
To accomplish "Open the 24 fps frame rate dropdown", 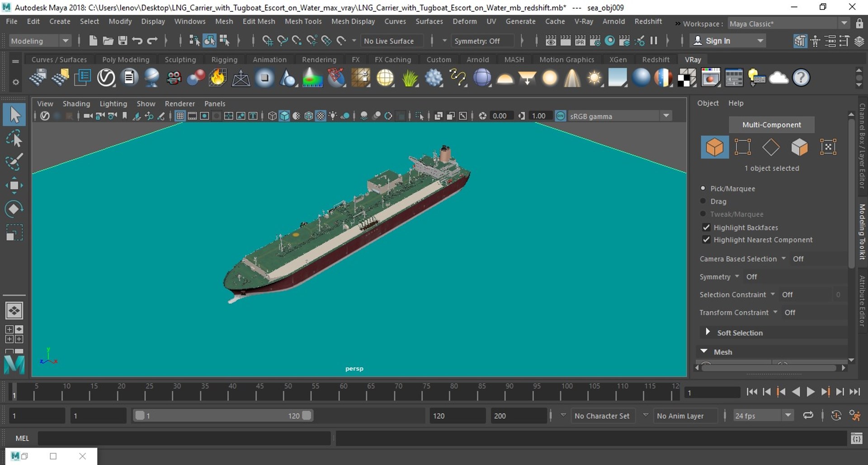I will (x=763, y=415).
